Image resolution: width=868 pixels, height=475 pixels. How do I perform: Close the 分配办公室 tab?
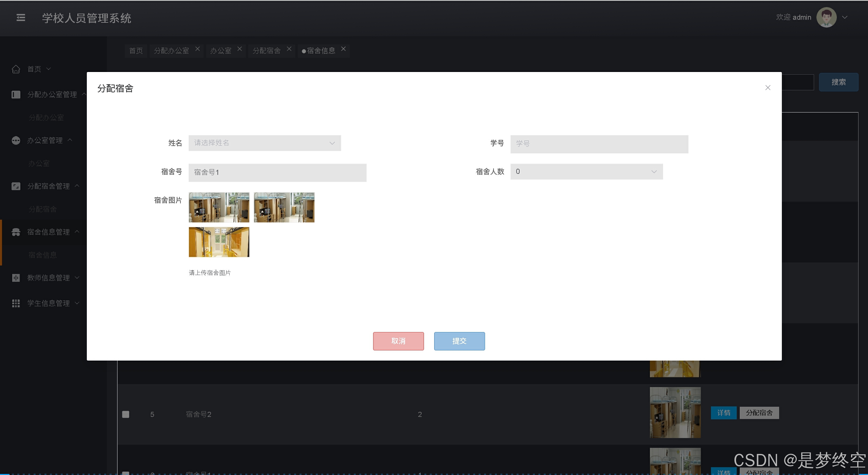197,49
